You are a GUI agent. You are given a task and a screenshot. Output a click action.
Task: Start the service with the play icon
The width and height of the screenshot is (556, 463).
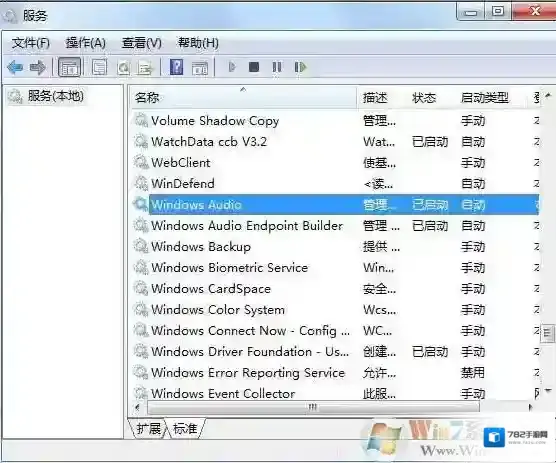(232, 67)
